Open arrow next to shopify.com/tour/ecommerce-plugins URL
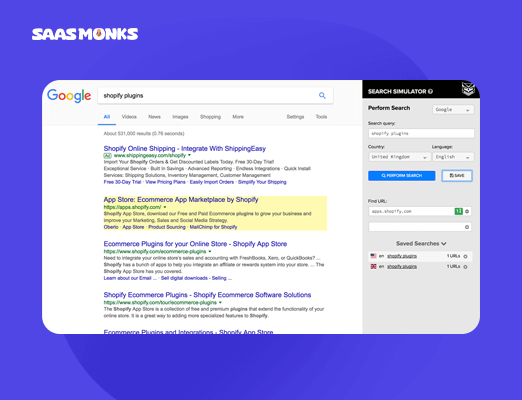 pos(220,302)
